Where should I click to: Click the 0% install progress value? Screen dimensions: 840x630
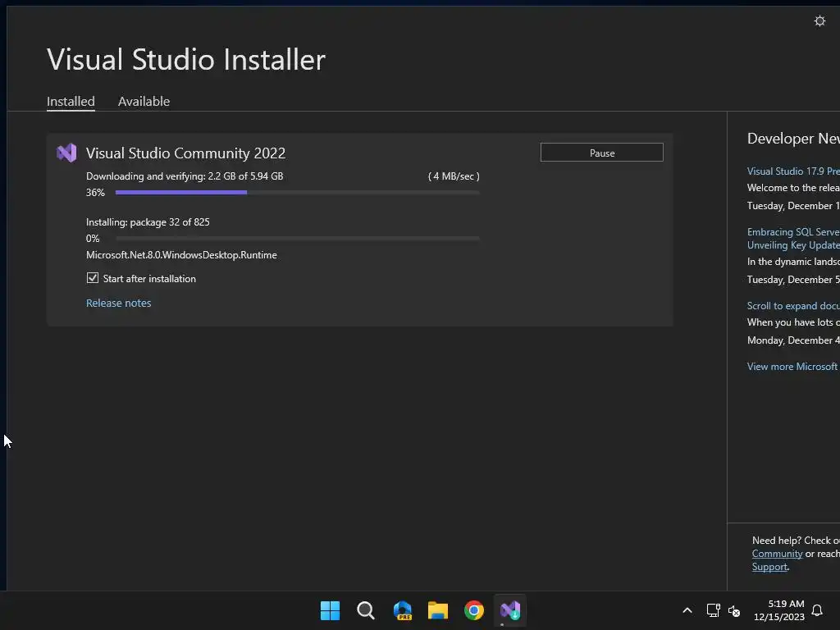coord(93,239)
